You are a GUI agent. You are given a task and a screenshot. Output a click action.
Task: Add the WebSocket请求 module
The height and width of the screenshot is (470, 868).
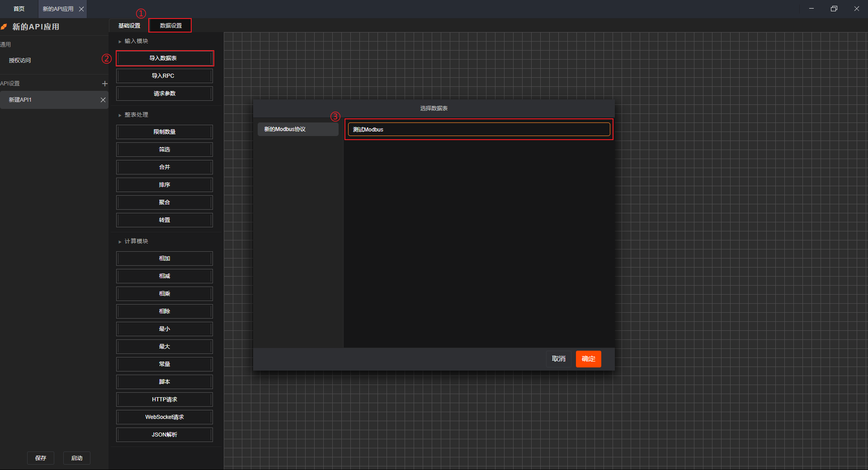click(164, 417)
